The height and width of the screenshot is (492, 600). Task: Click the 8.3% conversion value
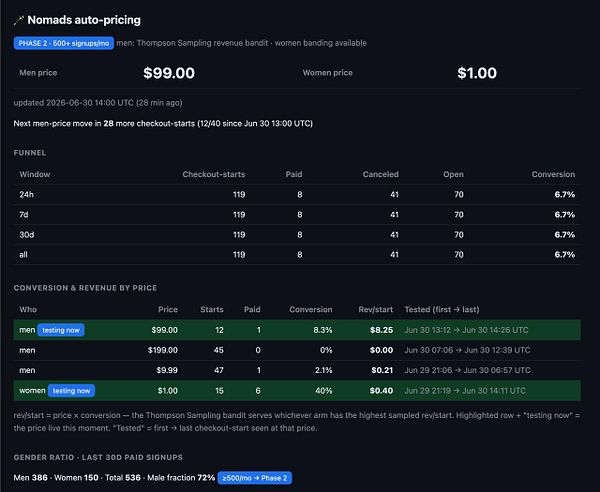pyautogui.click(x=323, y=330)
